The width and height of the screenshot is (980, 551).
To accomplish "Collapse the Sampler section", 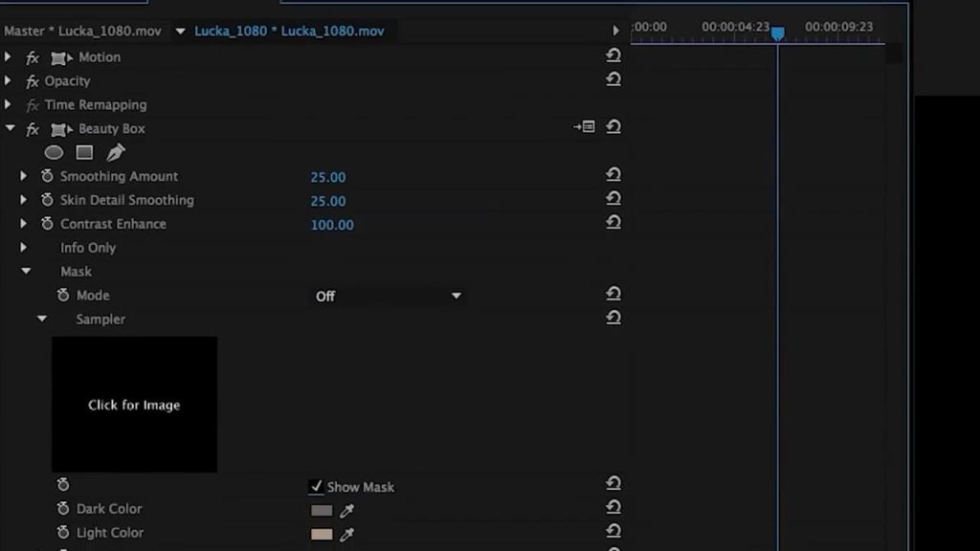I will click(x=42, y=320).
